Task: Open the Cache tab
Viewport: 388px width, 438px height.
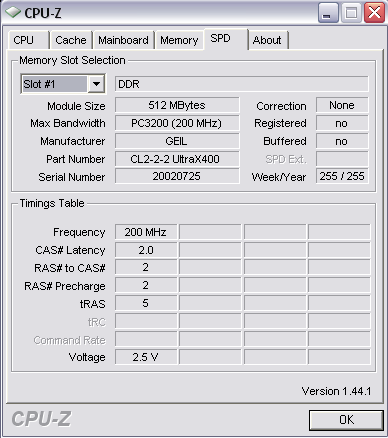Action: pyautogui.click(x=71, y=40)
